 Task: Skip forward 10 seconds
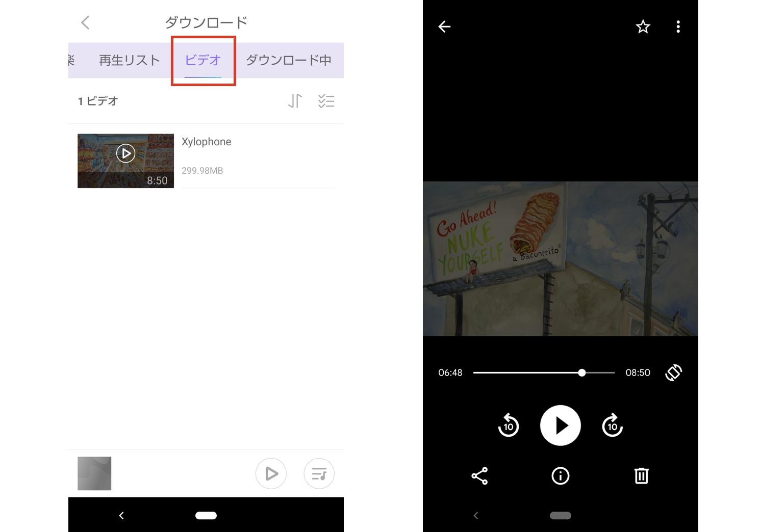[613, 425]
